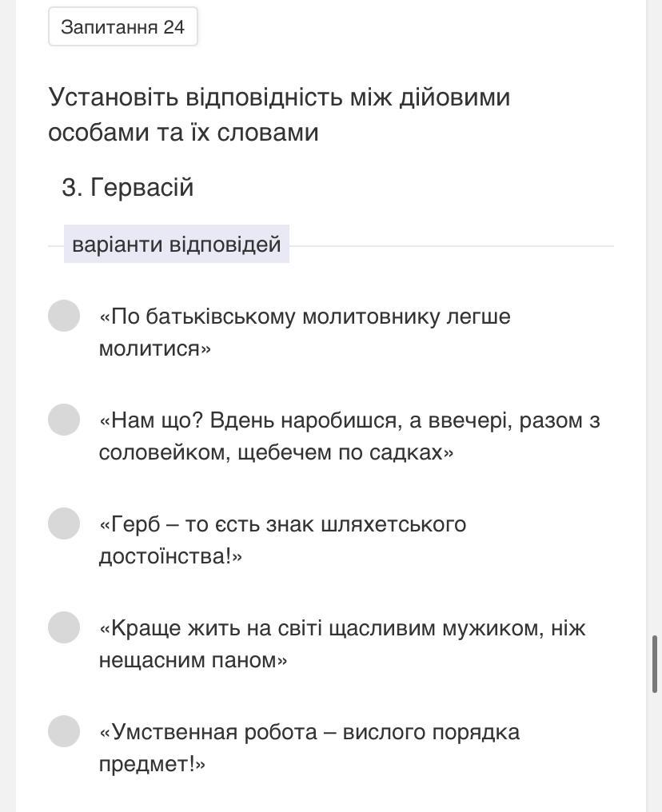Click the text «соловейком, щебечем по садках»
This screenshot has height=812, width=662.
[276, 452]
